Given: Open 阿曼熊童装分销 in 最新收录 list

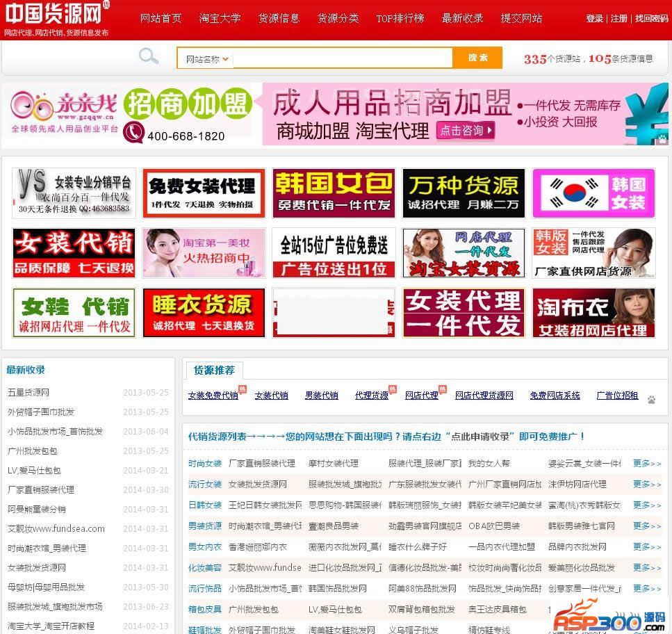Looking at the screenshot, I should coord(36,510).
